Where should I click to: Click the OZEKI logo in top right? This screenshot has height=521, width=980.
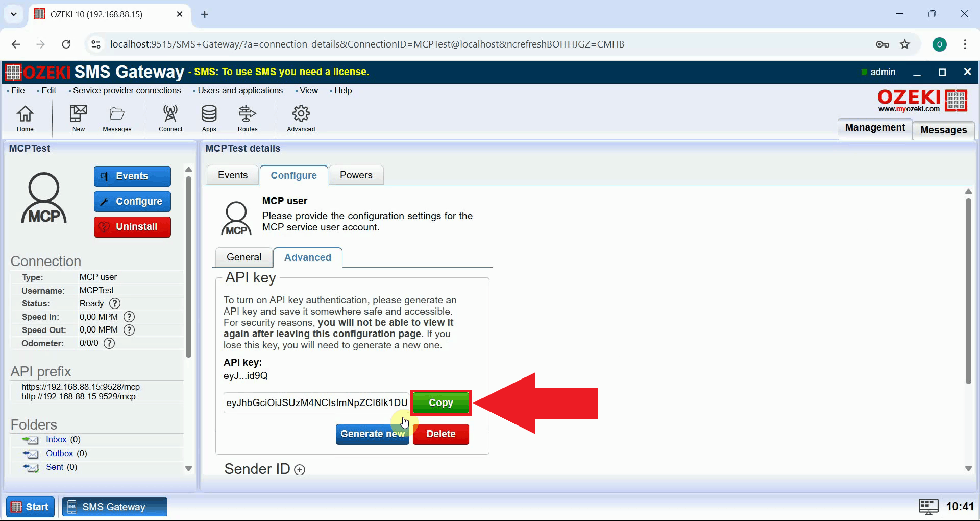coord(922,100)
